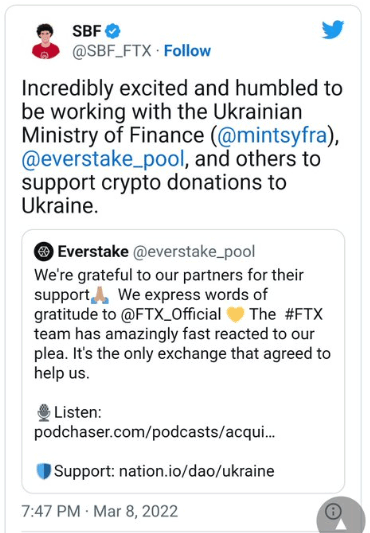
Task: Open the @mintsyfra mention link
Action: coord(272,135)
